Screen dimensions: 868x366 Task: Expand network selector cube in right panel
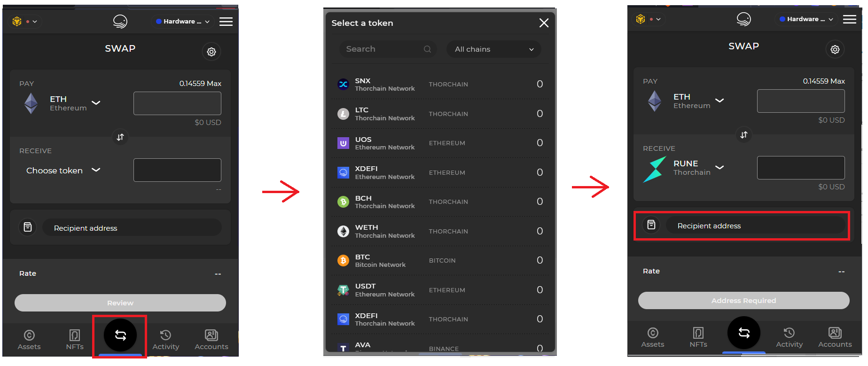tap(649, 19)
